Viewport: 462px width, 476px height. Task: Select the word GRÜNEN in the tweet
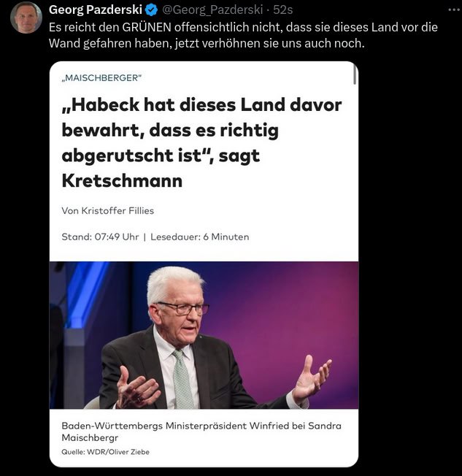coord(147,27)
